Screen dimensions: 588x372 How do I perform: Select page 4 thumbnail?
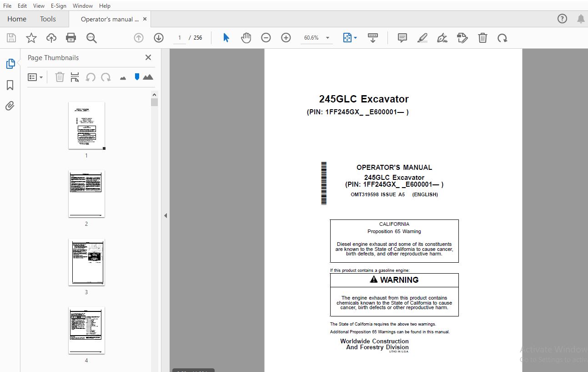[x=86, y=331]
